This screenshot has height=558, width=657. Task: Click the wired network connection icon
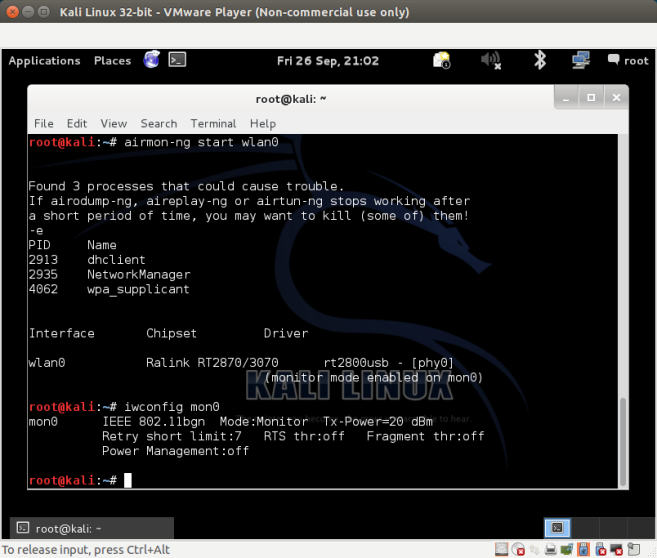(x=581, y=60)
